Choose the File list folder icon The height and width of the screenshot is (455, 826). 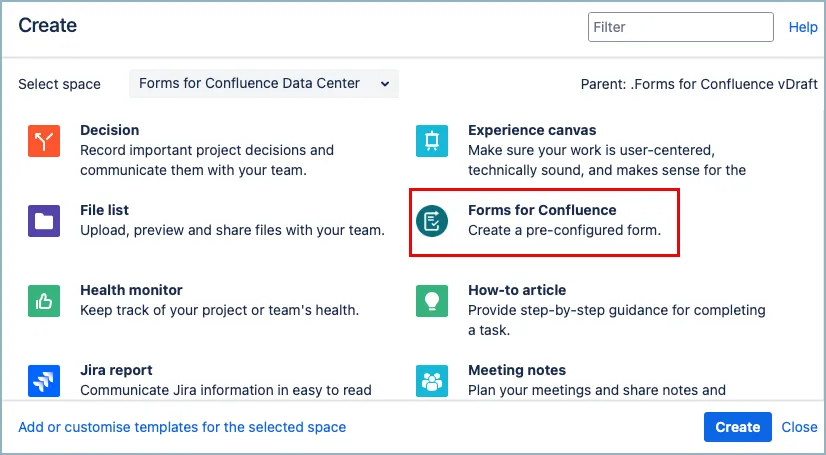pos(44,221)
